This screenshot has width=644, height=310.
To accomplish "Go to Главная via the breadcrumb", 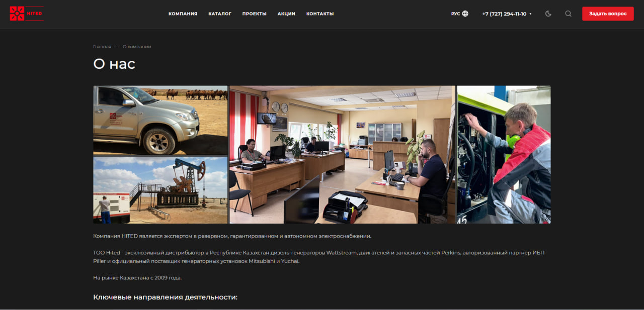I will click(x=102, y=47).
